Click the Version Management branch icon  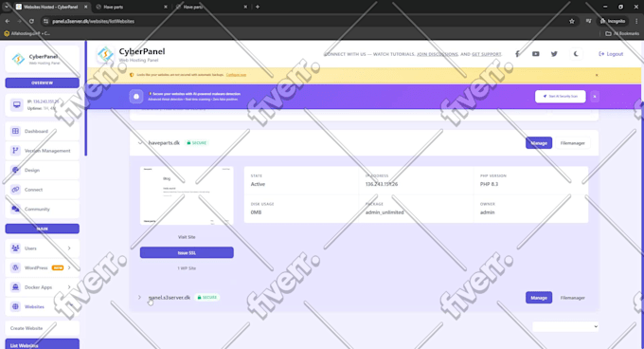pos(15,151)
